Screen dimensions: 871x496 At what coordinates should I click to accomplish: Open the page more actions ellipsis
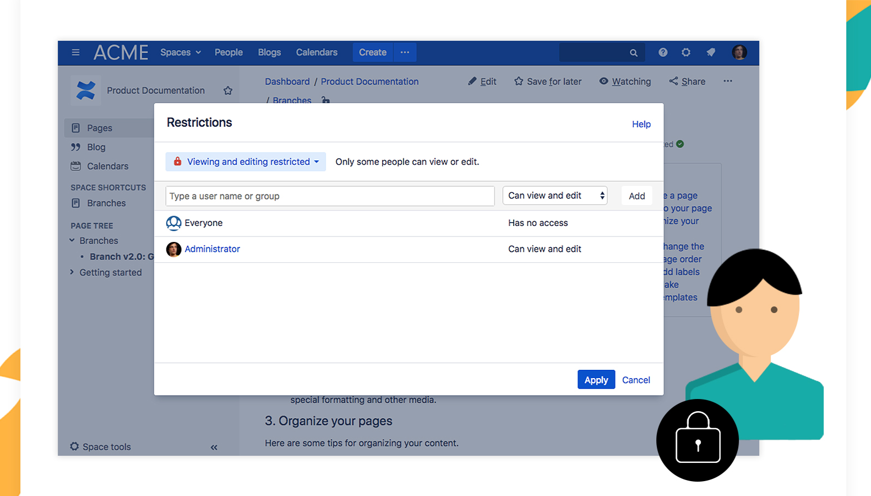728,81
